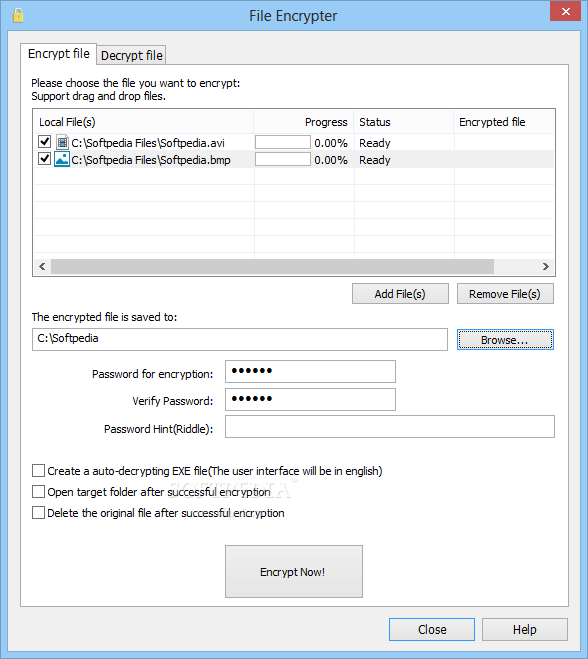Click the 0.00% value for Softpedia.bmp
This screenshot has width=588, height=659.
tap(331, 160)
